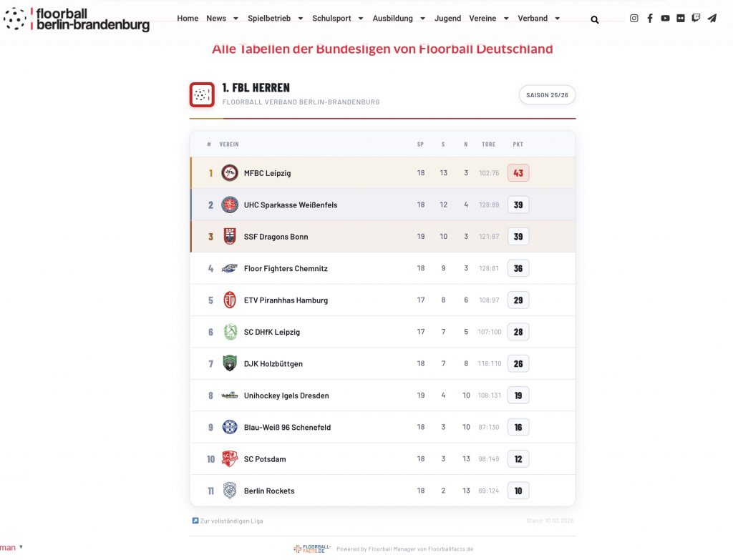The image size is (733, 560).
Task: Click the SAISON 25/26 button
Action: point(547,94)
